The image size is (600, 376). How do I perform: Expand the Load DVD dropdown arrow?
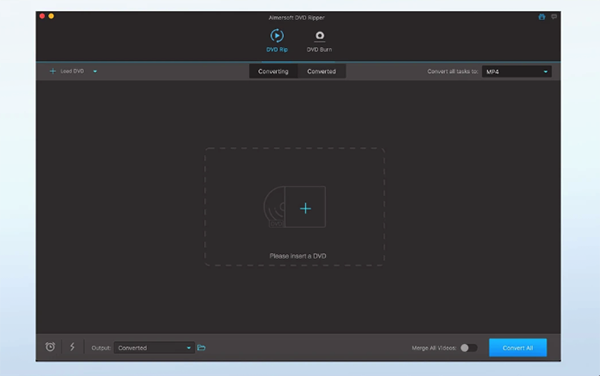pyautogui.click(x=95, y=71)
